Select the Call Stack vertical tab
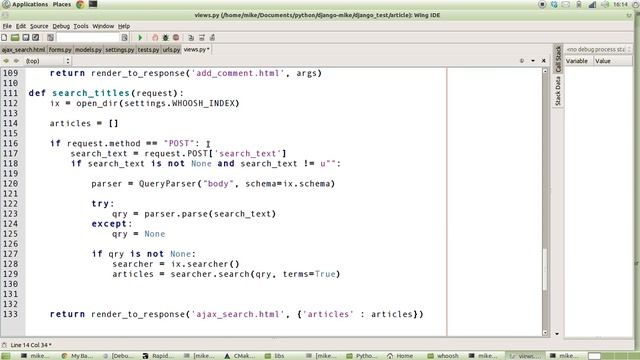Screen dimensions: 640x360 coord(558,59)
